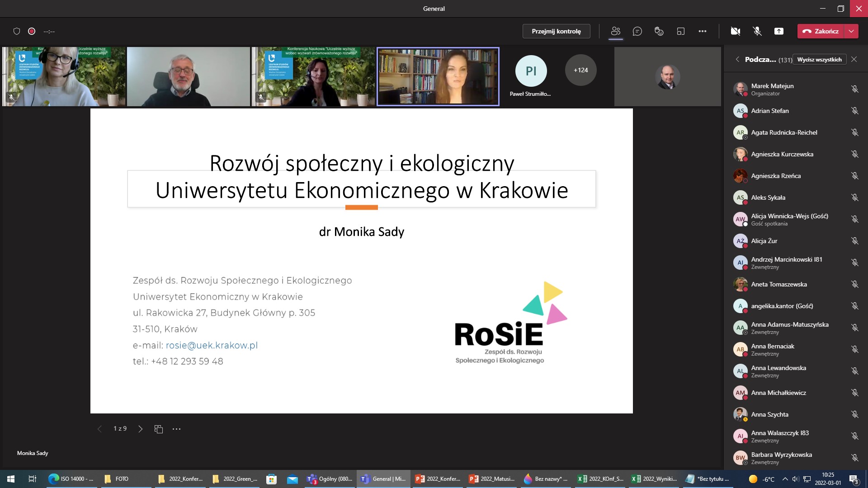Launch Microsoft Edge from the taskbar
This screenshot has height=488, width=868.
(x=54, y=479)
